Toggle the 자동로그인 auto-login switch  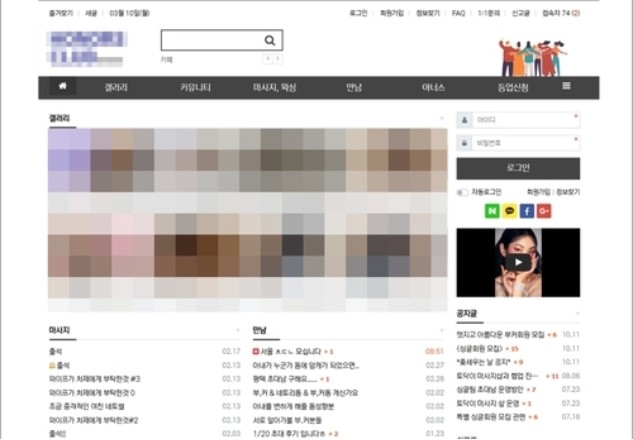[x=462, y=193]
